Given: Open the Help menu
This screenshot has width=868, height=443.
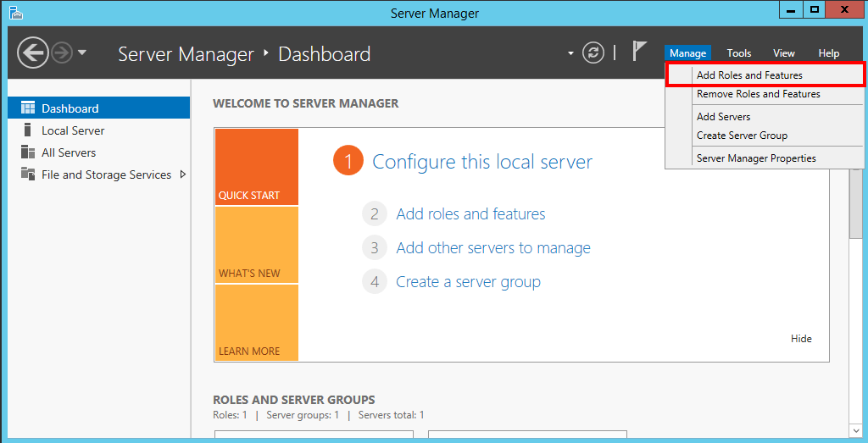Looking at the screenshot, I should (x=829, y=53).
